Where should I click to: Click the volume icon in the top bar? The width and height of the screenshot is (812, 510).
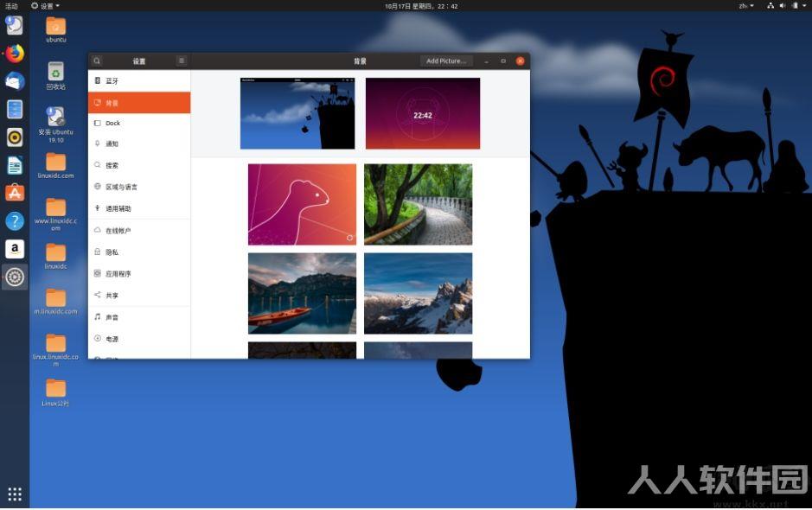click(x=783, y=6)
